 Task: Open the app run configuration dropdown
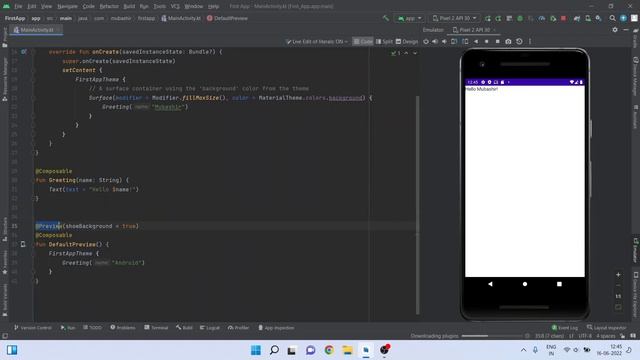pos(409,18)
